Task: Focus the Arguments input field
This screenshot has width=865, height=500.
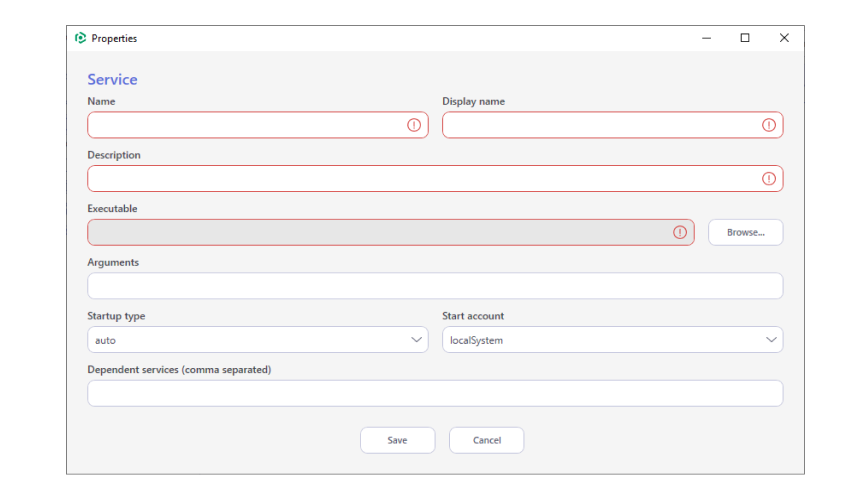Action: pyautogui.click(x=435, y=286)
